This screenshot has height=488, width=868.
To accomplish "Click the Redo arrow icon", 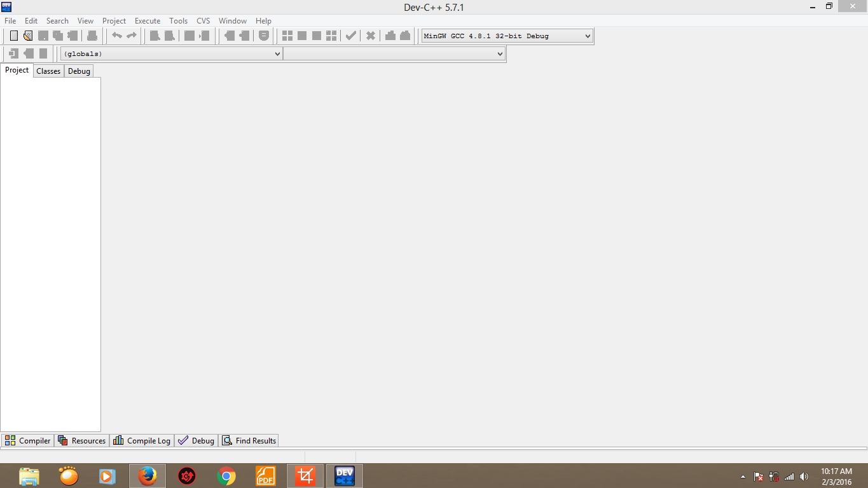I will pos(132,36).
